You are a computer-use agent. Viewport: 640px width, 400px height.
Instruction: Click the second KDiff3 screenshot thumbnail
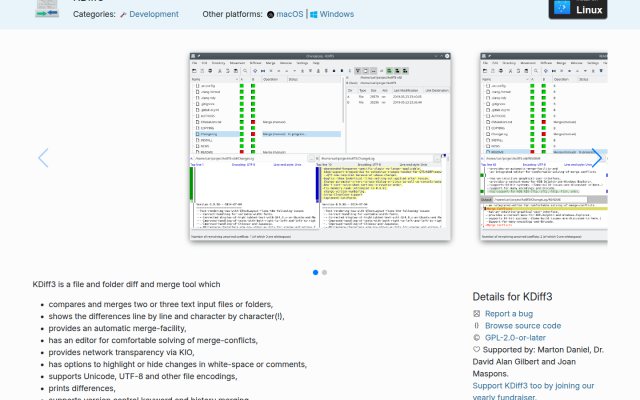(x=544, y=146)
